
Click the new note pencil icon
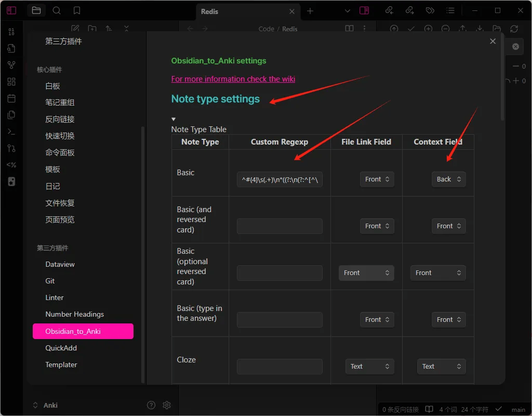click(75, 29)
